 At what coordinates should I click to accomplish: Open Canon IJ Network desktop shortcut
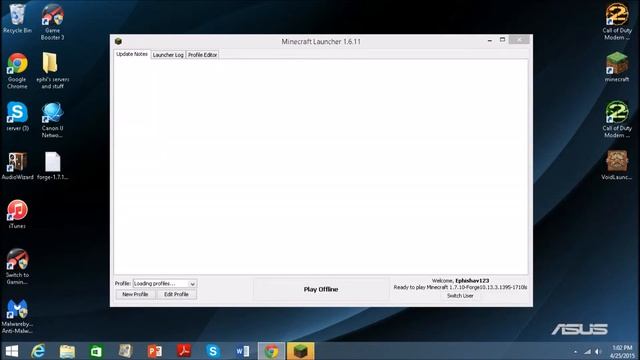coord(52,120)
